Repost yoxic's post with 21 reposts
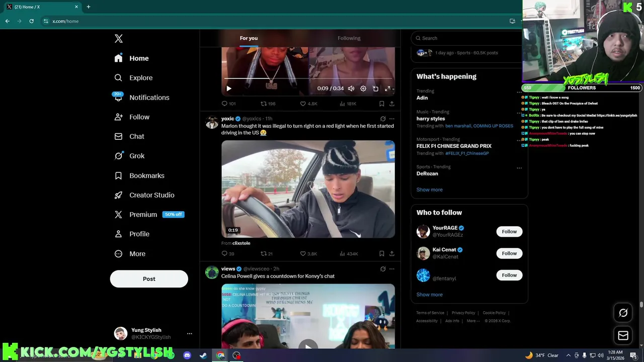 click(x=266, y=254)
